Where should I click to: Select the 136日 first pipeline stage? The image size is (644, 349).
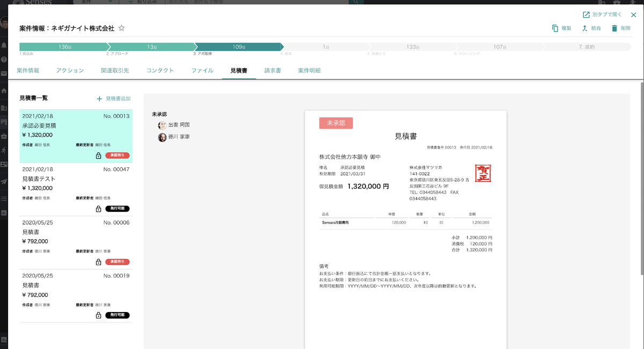(x=63, y=47)
